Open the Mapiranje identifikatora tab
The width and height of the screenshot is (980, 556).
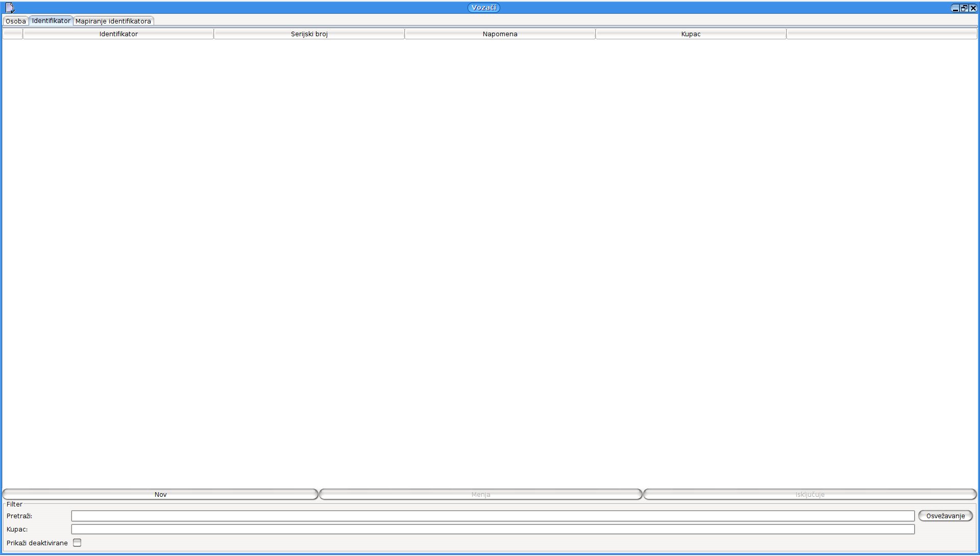[113, 21]
